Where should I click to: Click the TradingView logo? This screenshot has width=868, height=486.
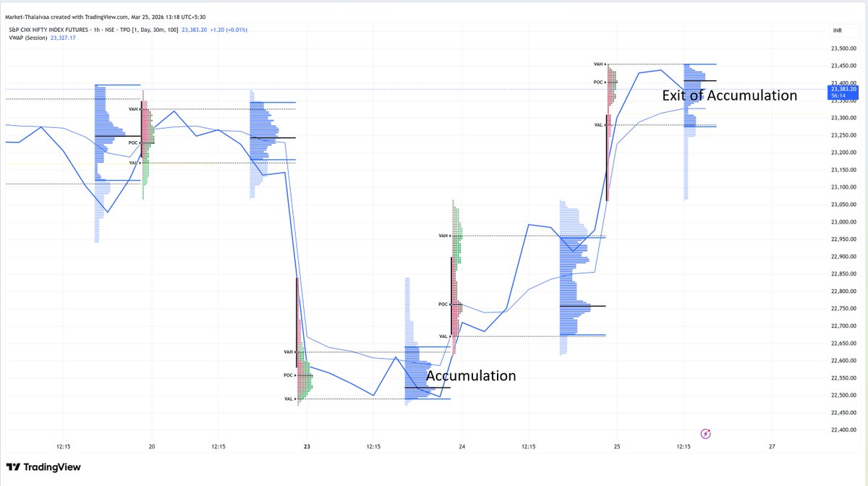coord(43,466)
